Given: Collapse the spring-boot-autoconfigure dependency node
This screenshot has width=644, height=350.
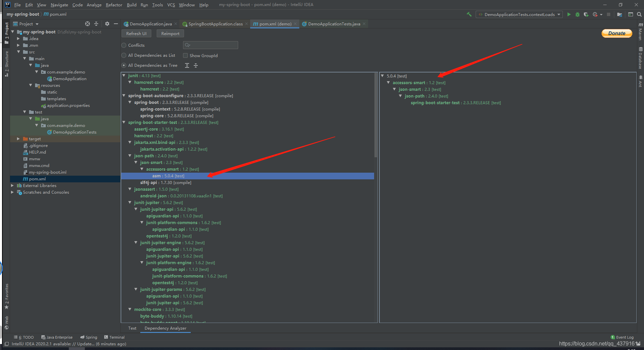Looking at the screenshot, I should (124, 96).
